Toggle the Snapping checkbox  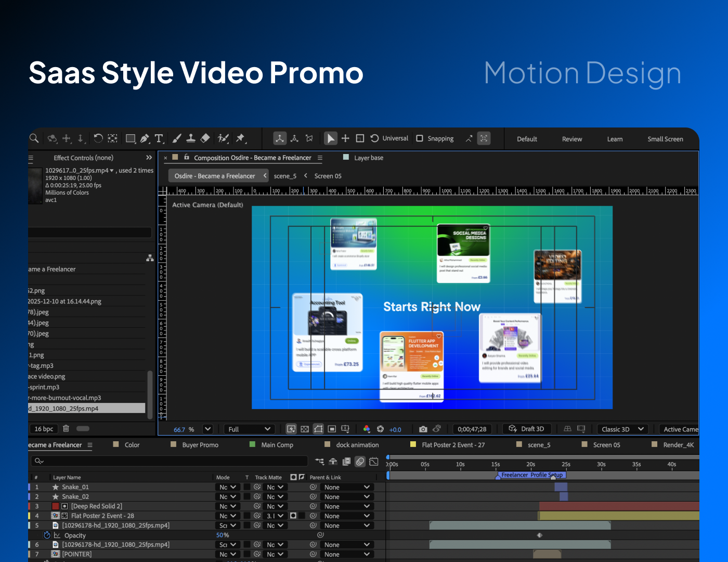click(420, 138)
